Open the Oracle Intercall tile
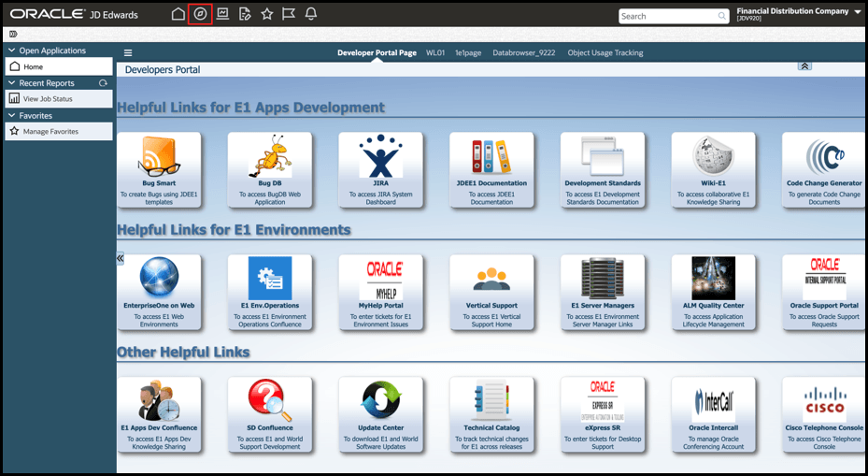The height and width of the screenshot is (476, 868). pyautogui.click(x=713, y=415)
